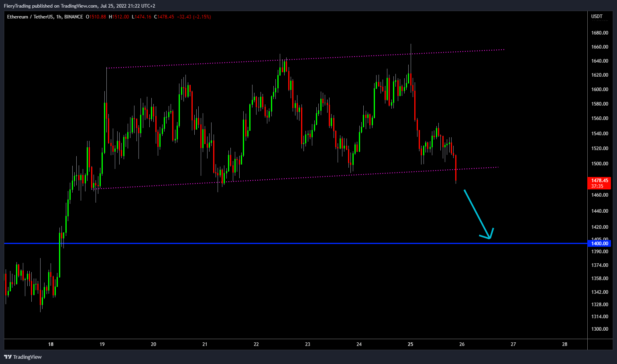The width and height of the screenshot is (617, 364).
Task: Click the 1600.00 price axis label
Action: [599, 89]
